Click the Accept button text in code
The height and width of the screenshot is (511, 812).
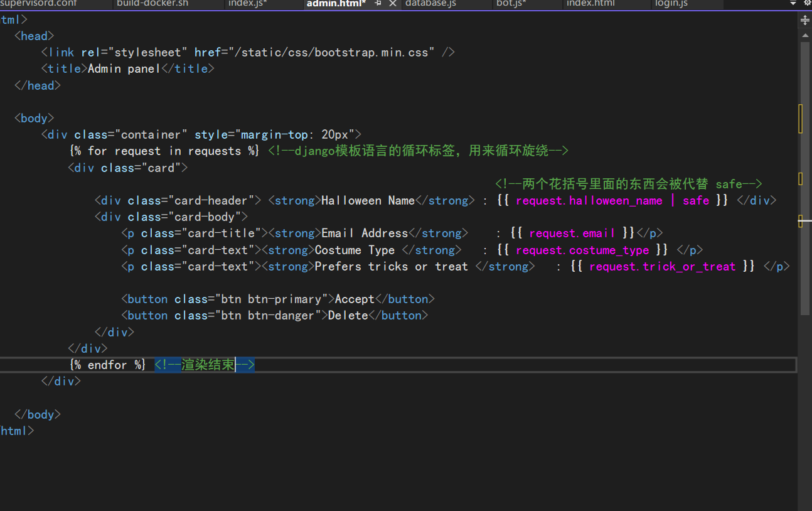coord(355,299)
